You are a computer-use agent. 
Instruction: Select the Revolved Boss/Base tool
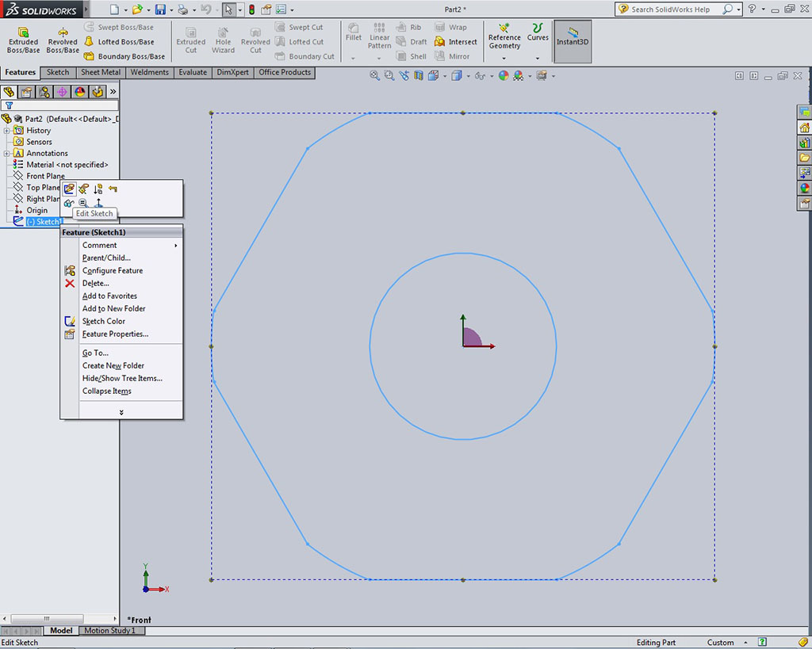(62, 40)
